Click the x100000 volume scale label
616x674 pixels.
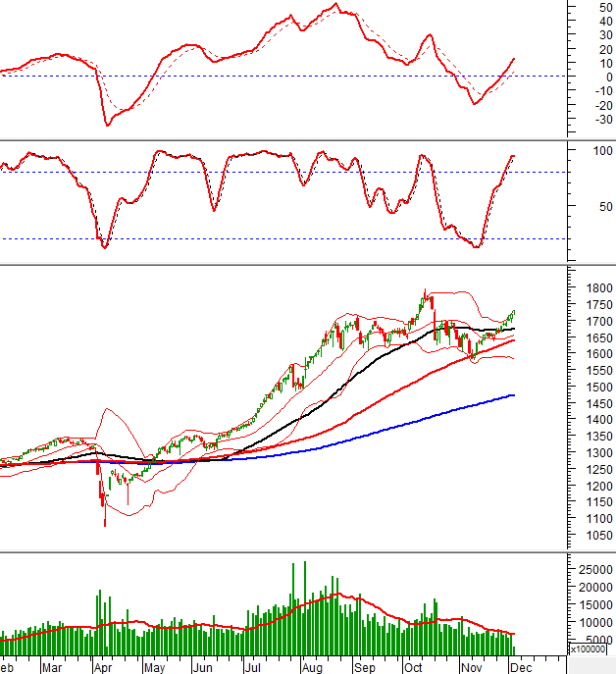592,648
